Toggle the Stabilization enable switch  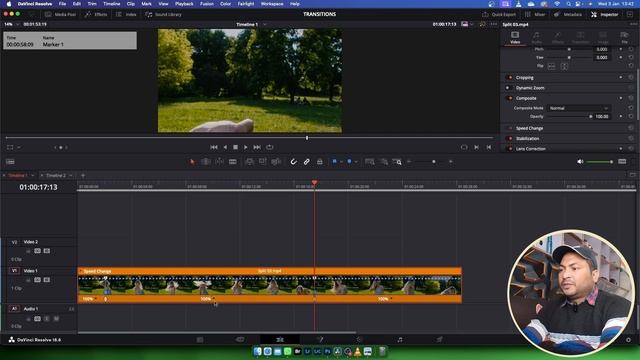pos(509,138)
